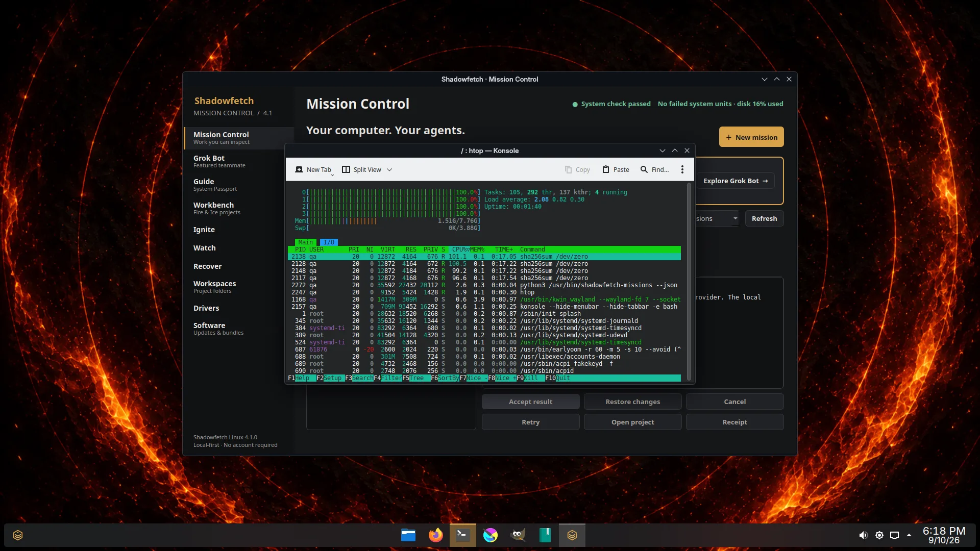Open Software Updates & bundles in sidebar
This screenshot has width=980, height=551.
click(x=239, y=329)
